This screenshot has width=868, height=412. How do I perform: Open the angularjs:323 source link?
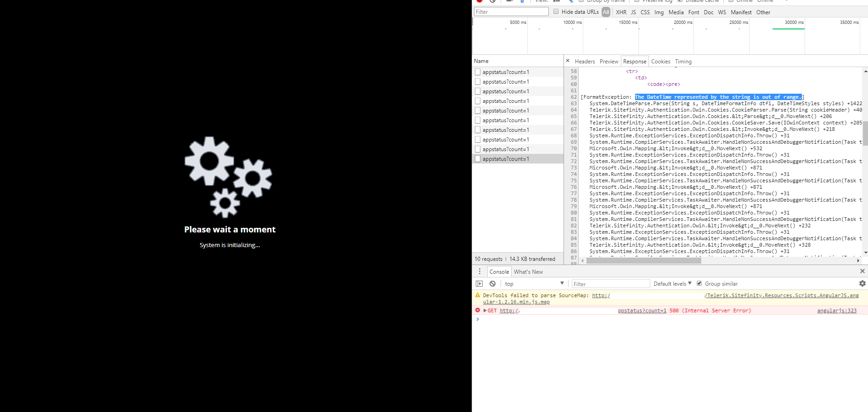click(837, 310)
